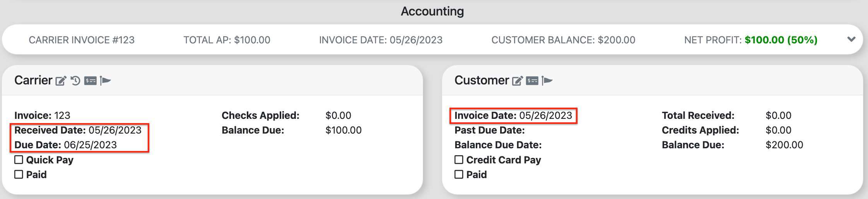Click the Carrier payment card icon
Screen dimensions: 868x199
pyautogui.click(x=91, y=81)
